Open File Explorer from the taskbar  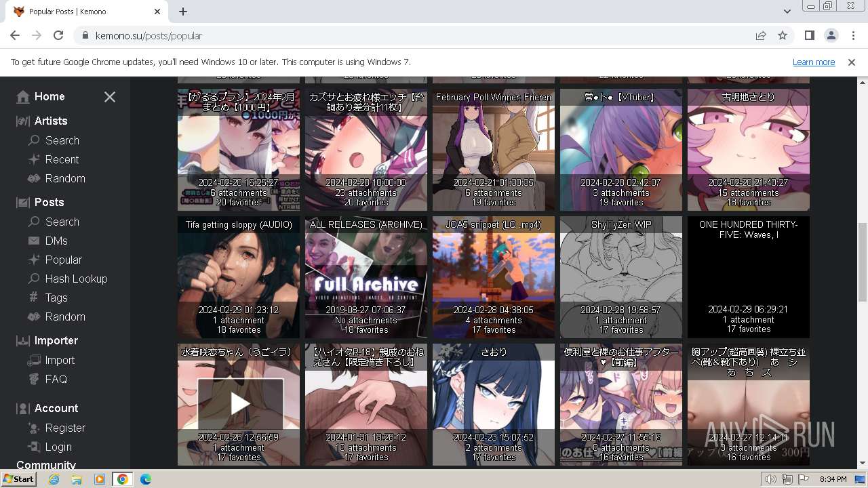(x=77, y=479)
